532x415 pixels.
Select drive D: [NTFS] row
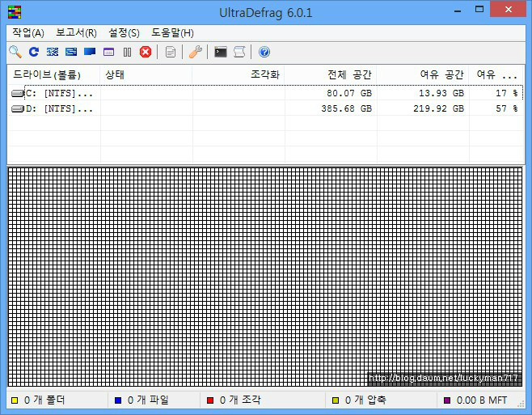[x=266, y=108]
